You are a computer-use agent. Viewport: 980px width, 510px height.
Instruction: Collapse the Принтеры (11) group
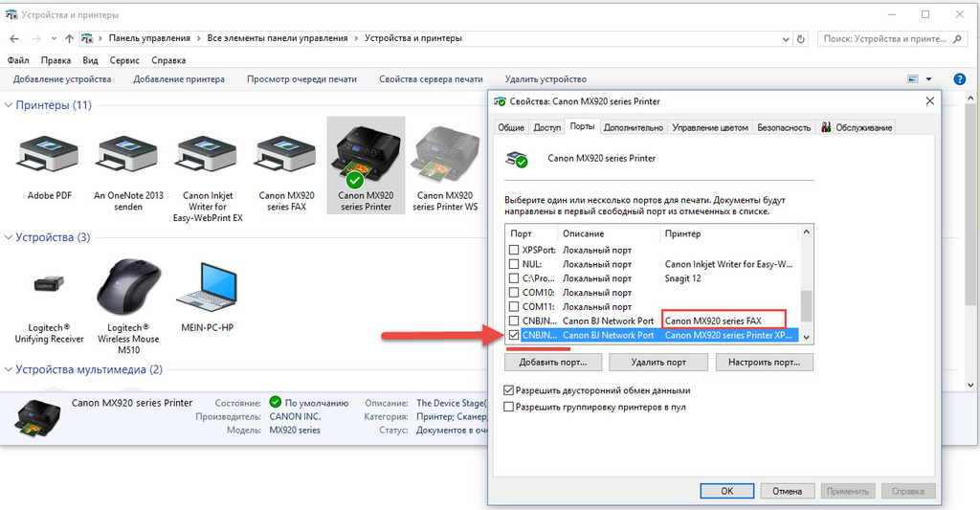[9, 105]
